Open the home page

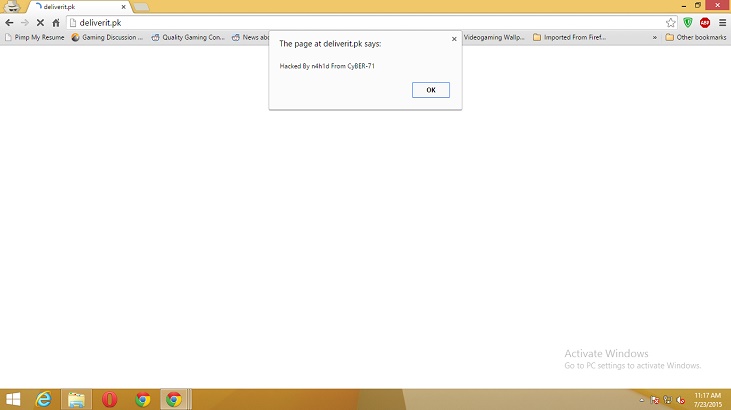pos(56,22)
